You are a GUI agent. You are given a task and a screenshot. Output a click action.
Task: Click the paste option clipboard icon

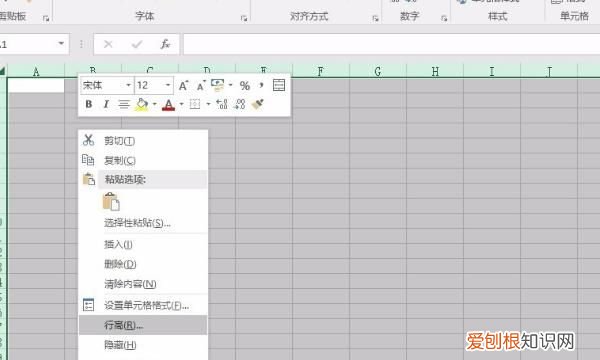111,202
